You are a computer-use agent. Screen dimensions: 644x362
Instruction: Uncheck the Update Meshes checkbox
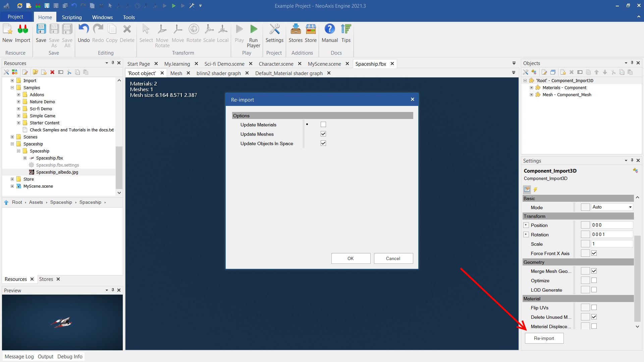tap(323, 134)
